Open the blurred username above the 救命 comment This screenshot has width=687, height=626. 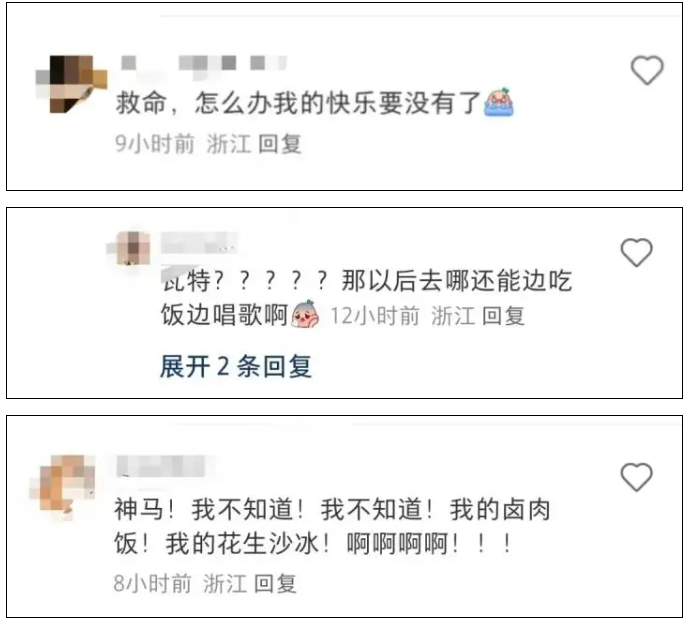(x=204, y=64)
